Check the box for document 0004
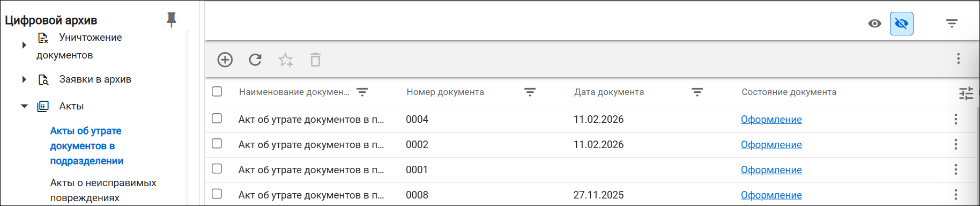980x206 pixels. (217, 118)
